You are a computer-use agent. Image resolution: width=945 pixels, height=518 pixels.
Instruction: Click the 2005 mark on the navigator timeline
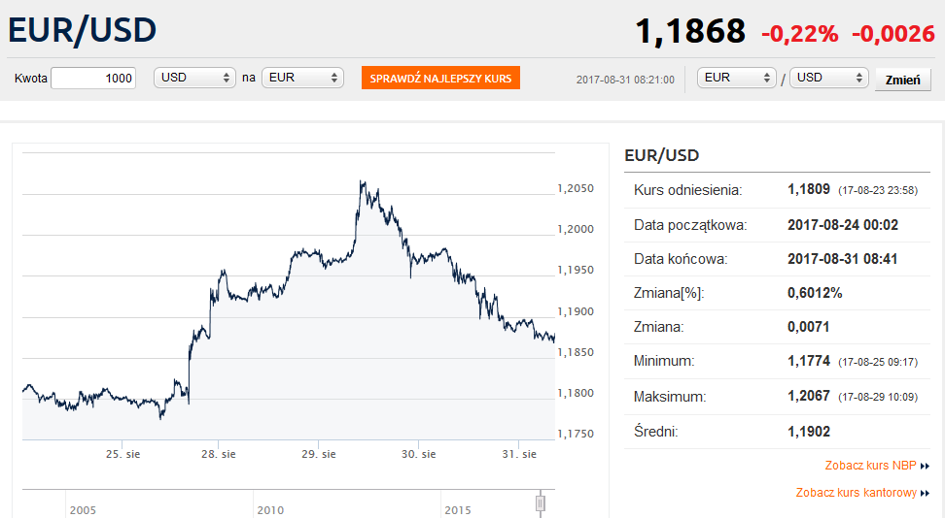coord(83,510)
